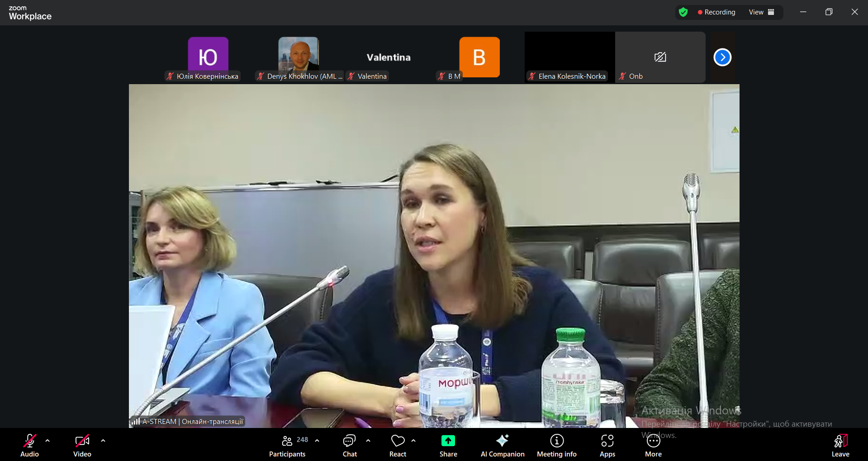Open the Participants list
The width and height of the screenshot is (868, 461).
(x=287, y=445)
